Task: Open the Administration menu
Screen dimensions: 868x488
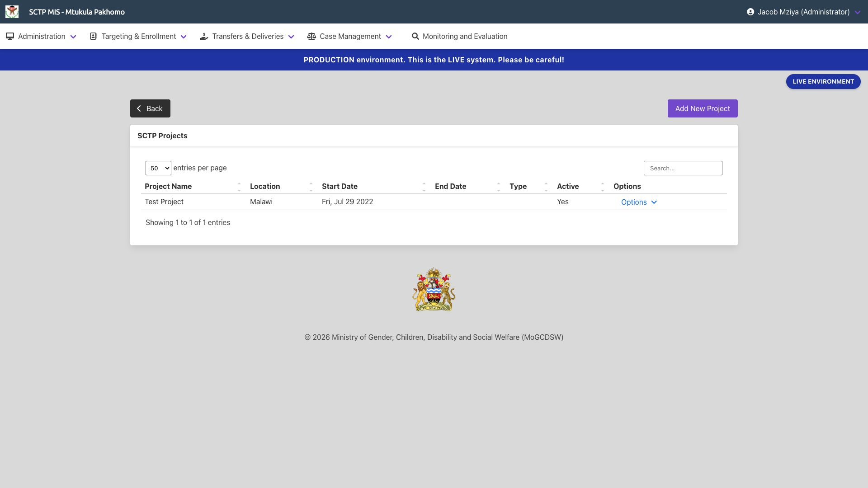Action: [x=41, y=36]
